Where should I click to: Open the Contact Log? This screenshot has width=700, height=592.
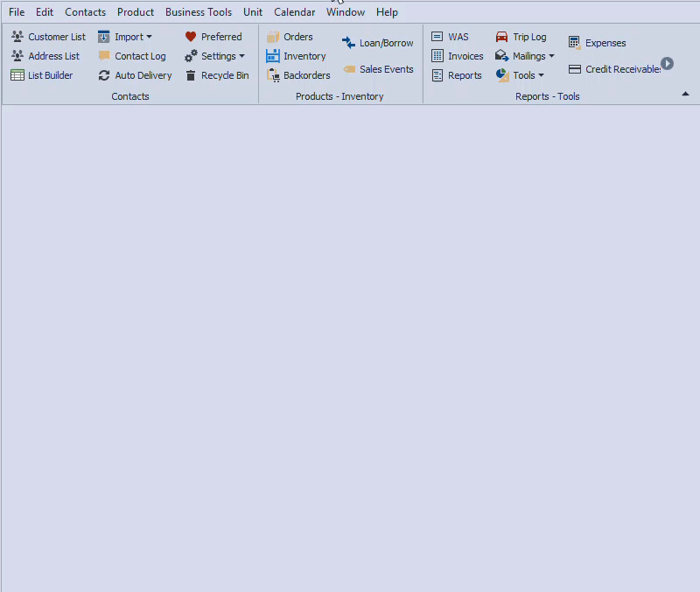(x=140, y=55)
